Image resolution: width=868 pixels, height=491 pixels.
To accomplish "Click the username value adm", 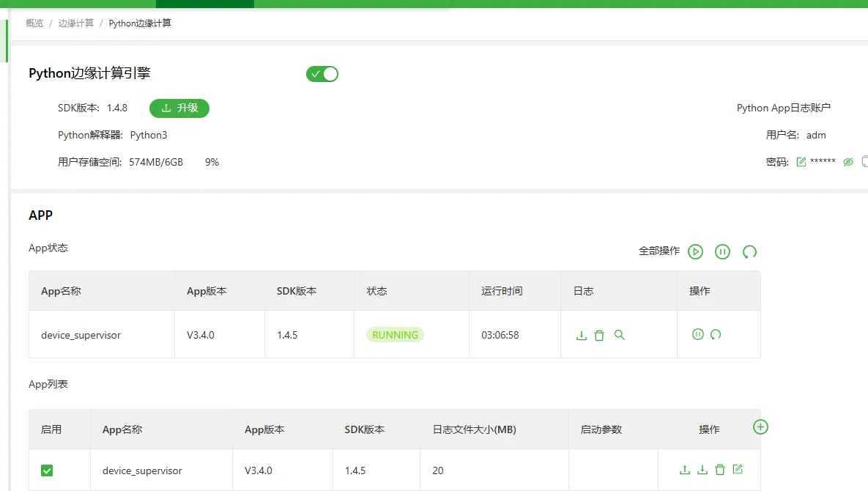I will [x=816, y=135].
